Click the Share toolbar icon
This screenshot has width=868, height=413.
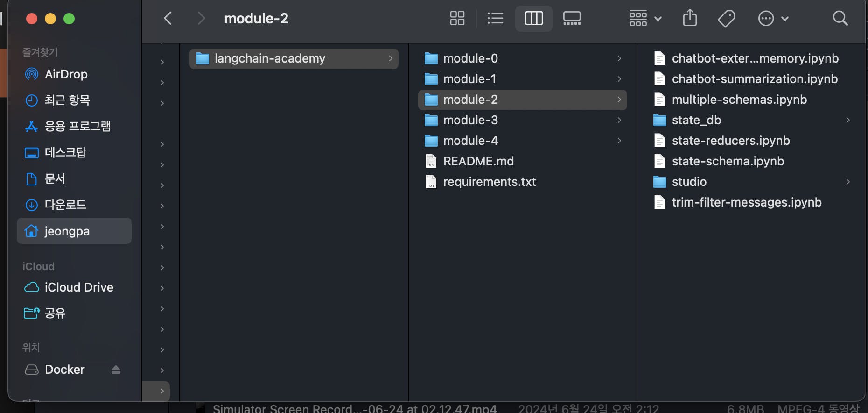click(x=690, y=19)
